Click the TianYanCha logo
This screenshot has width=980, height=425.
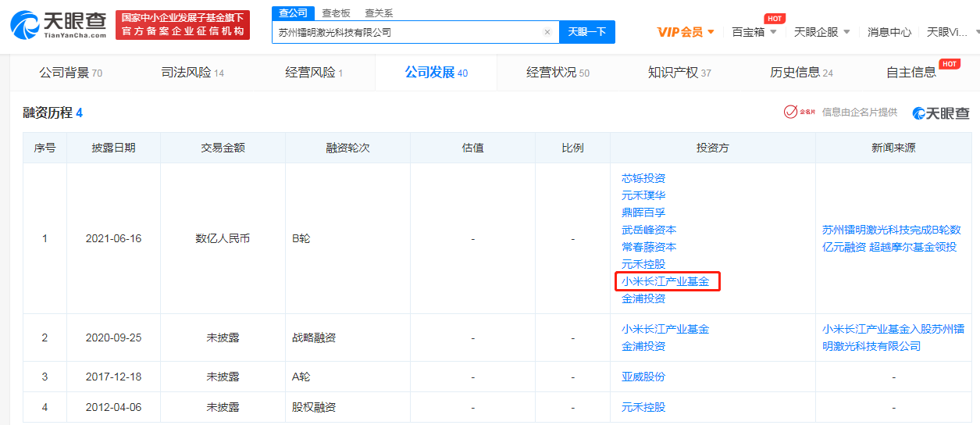coord(58,25)
